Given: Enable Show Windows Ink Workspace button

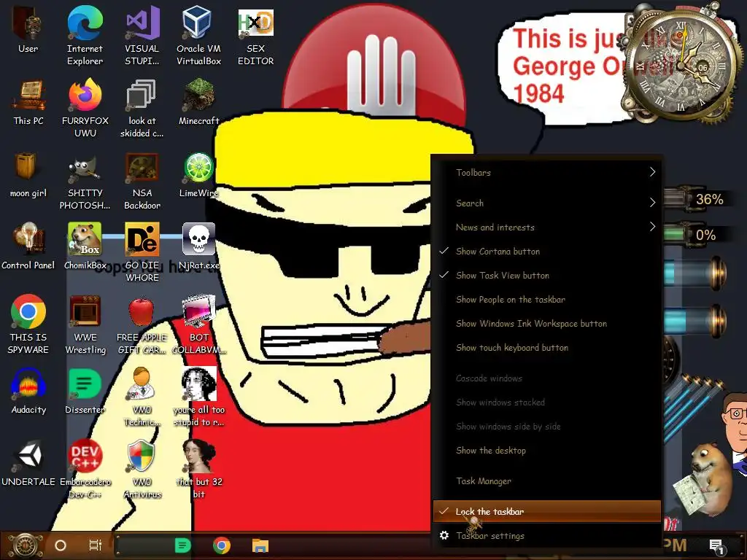Looking at the screenshot, I should coord(547,323).
